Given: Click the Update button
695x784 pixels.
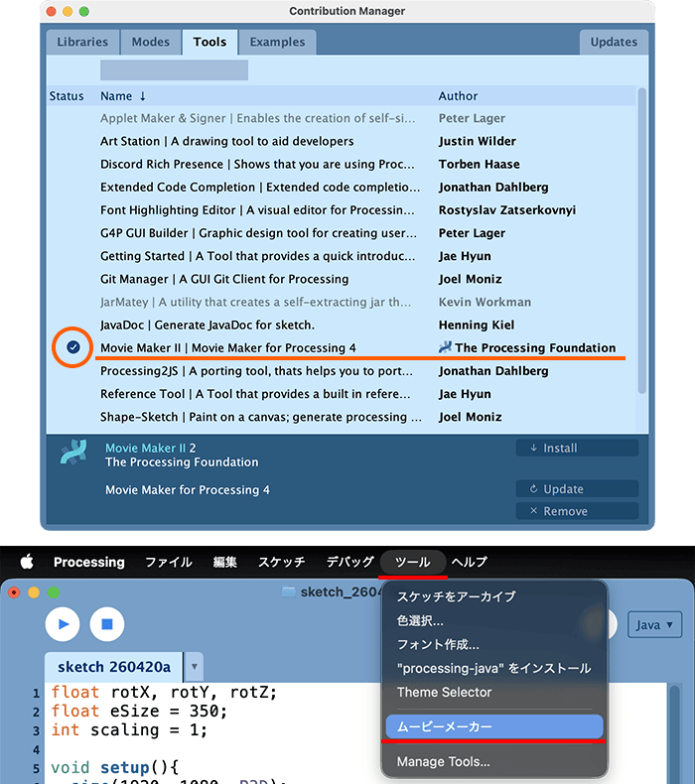Looking at the screenshot, I should 577,489.
